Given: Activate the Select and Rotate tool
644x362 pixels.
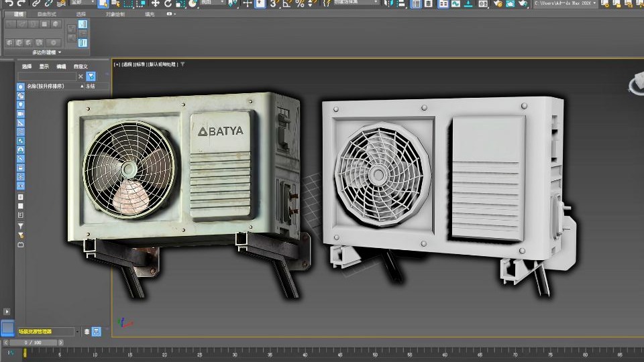Looking at the screenshot, I should click(168, 3).
